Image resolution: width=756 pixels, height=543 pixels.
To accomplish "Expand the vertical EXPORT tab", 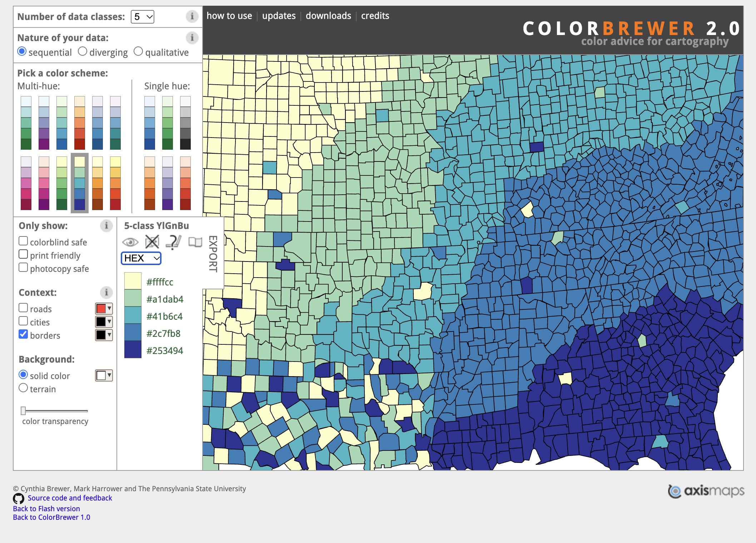I will pyautogui.click(x=213, y=254).
